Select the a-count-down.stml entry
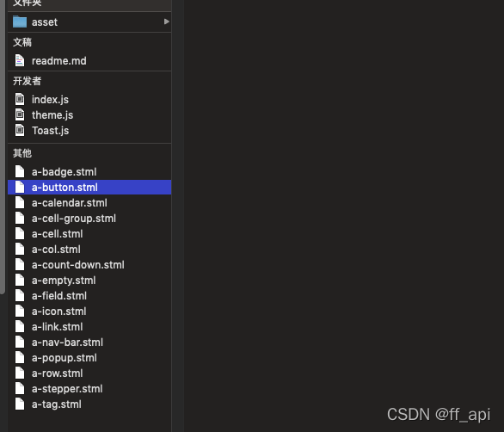 89,264
